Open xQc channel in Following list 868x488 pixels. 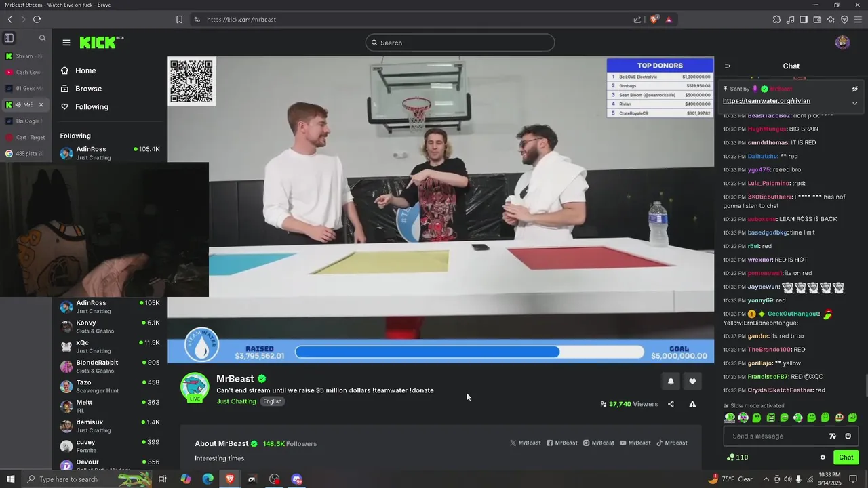click(110, 346)
